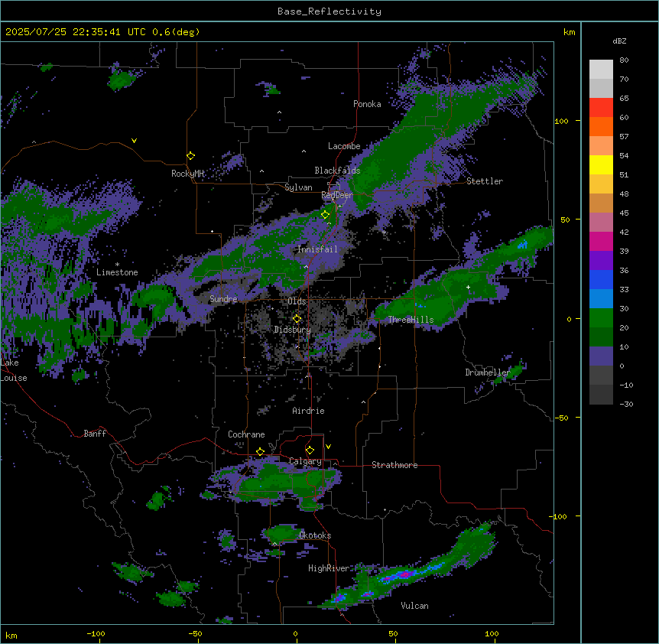Select the HighRiver label
Image resolution: width=659 pixels, height=644 pixels.
(x=329, y=568)
